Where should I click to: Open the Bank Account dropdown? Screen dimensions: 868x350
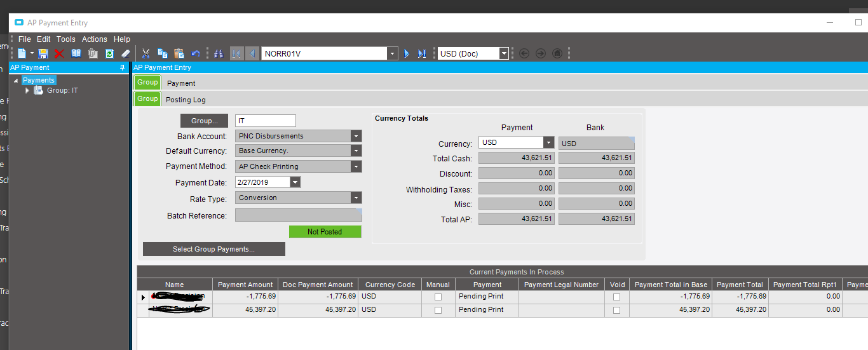pos(356,136)
